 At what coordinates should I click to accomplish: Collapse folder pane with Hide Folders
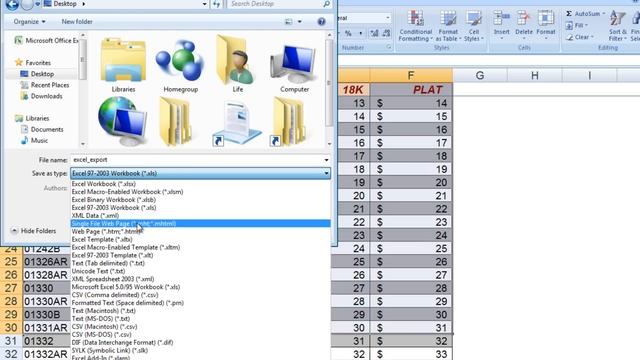click(x=33, y=231)
